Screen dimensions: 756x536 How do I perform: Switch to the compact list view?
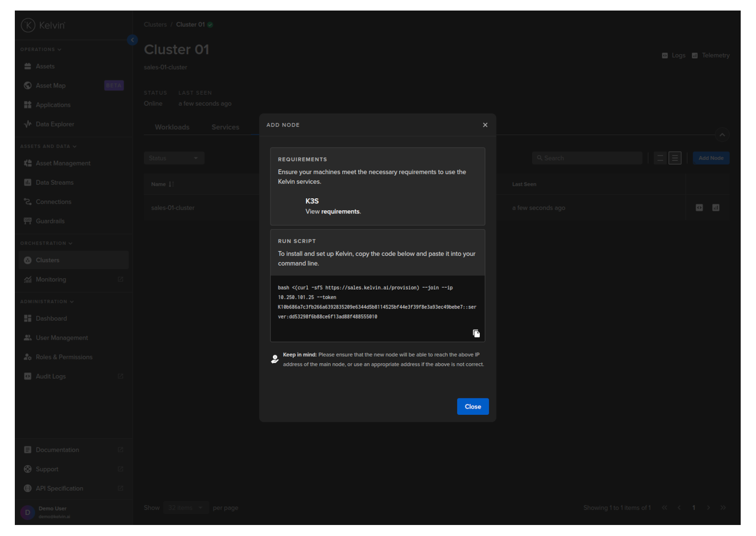(660, 158)
